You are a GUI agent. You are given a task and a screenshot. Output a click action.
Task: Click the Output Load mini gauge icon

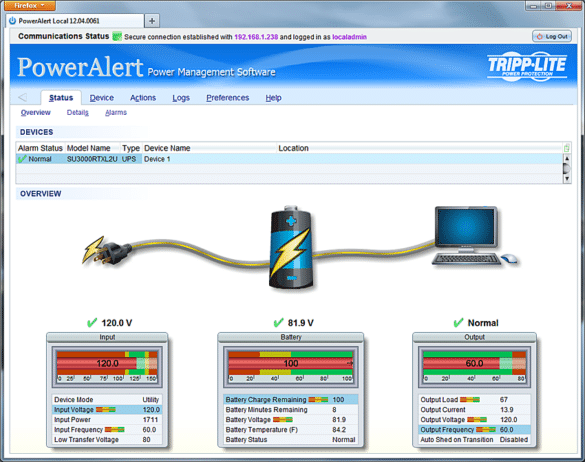[470, 400]
